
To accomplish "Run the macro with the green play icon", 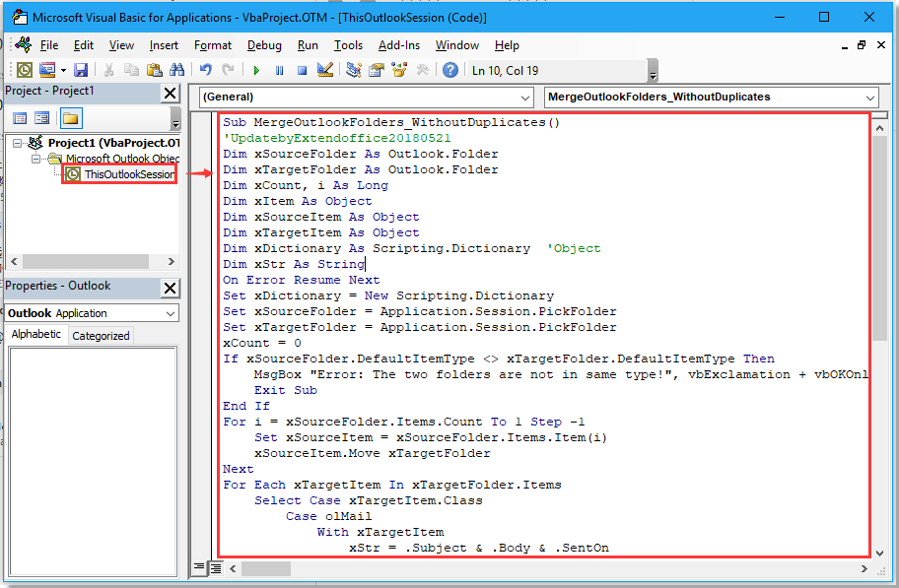I will [256, 70].
